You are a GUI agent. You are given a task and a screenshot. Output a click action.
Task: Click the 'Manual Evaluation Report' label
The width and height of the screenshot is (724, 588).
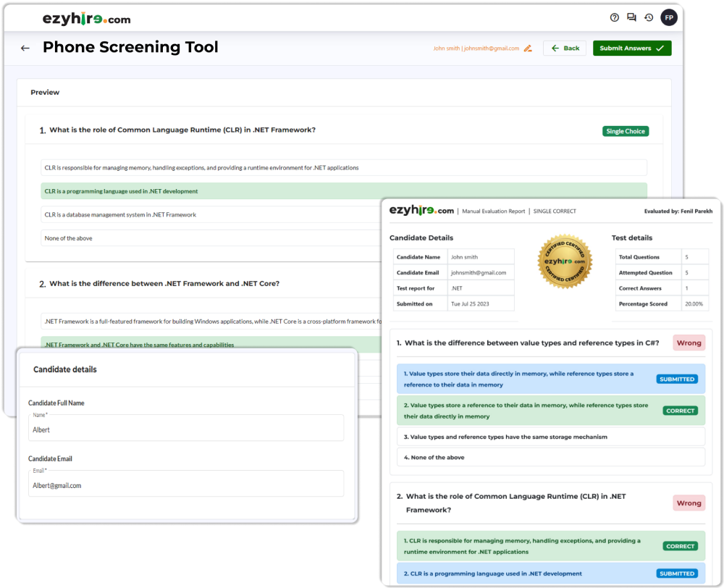pyautogui.click(x=494, y=211)
